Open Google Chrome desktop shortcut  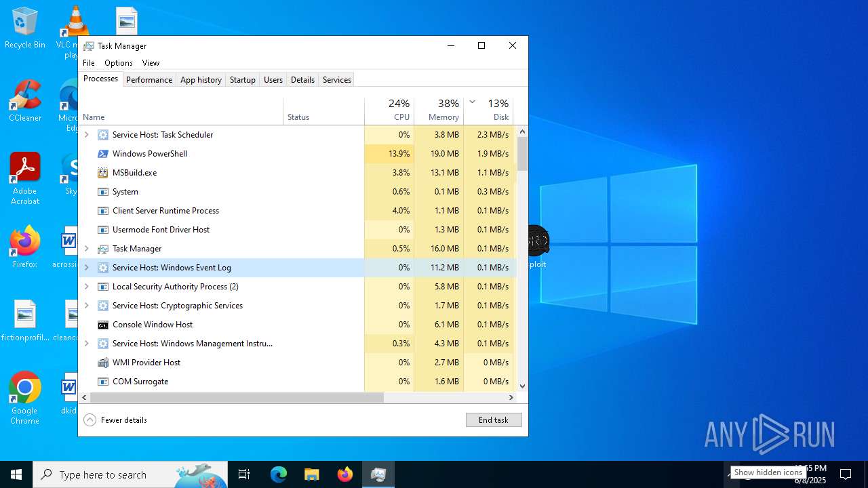(x=25, y=399)
